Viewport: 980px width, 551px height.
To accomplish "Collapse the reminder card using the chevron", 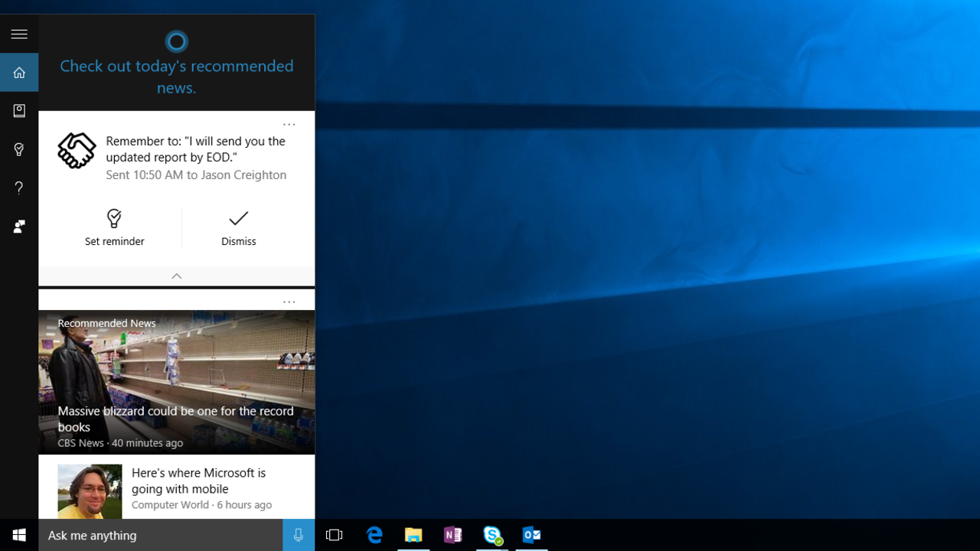I will point(176,276).
